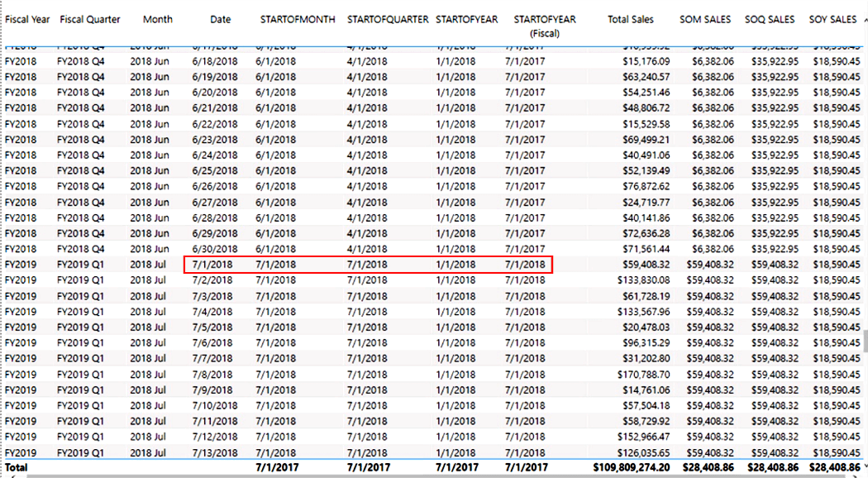Select the Date cell 7/6/2018
The image size is (868, 478).
212,342
